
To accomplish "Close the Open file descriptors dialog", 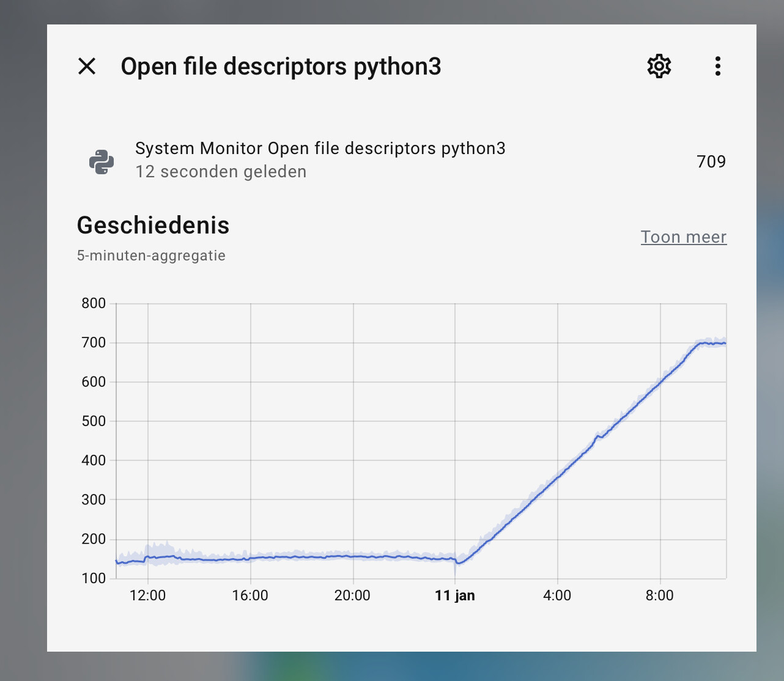I will point(87,66).
